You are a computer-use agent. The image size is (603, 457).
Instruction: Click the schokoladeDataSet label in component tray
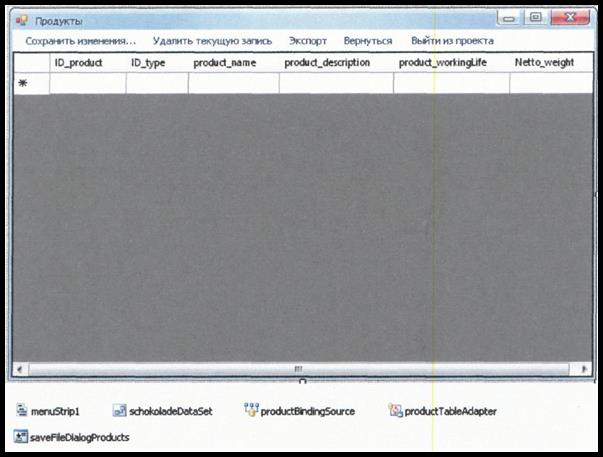pos(171,412)
